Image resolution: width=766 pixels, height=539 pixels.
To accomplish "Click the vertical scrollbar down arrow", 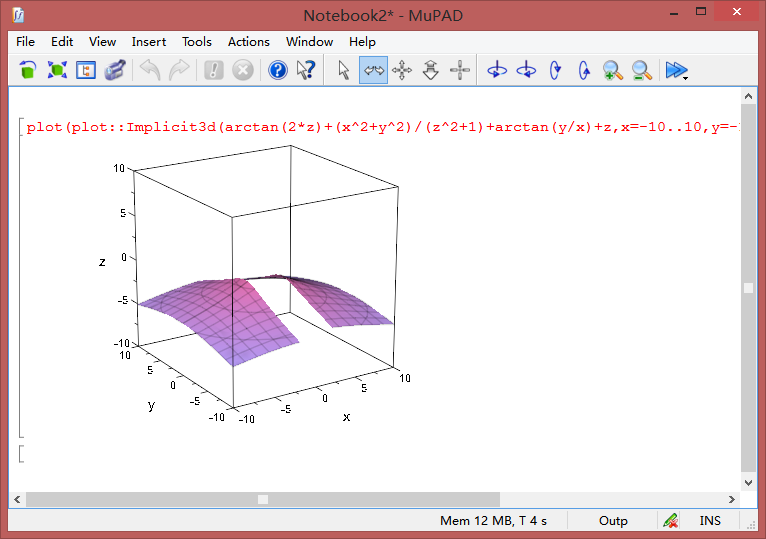I will click(748, 483).
